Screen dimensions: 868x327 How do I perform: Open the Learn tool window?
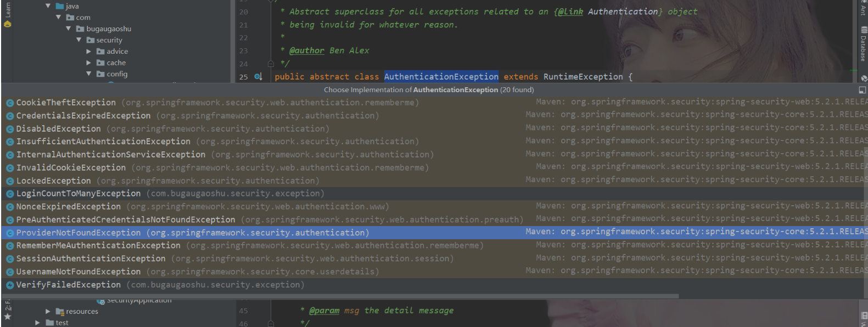pyautogui.click(x=8, y=10)
